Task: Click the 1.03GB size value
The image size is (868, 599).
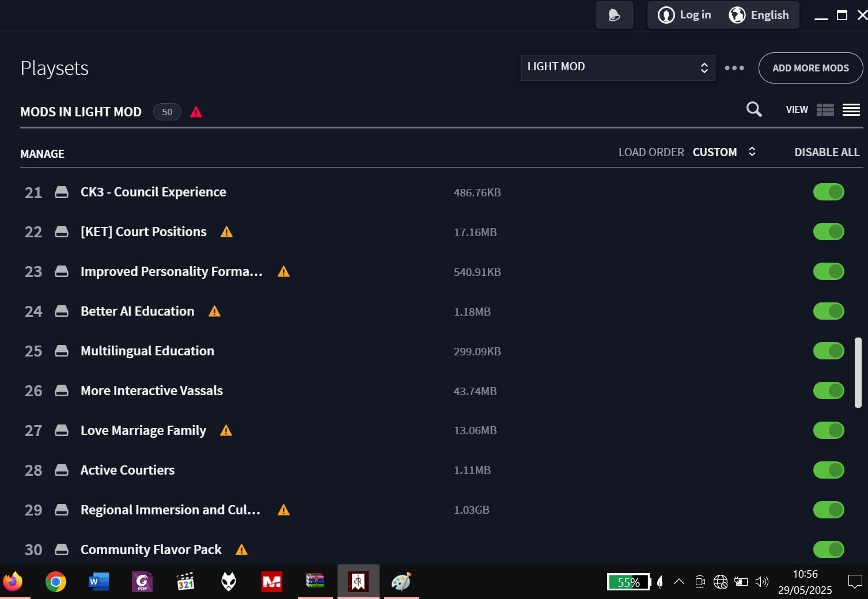Action: pyautogui.click(x=472, y=510)
